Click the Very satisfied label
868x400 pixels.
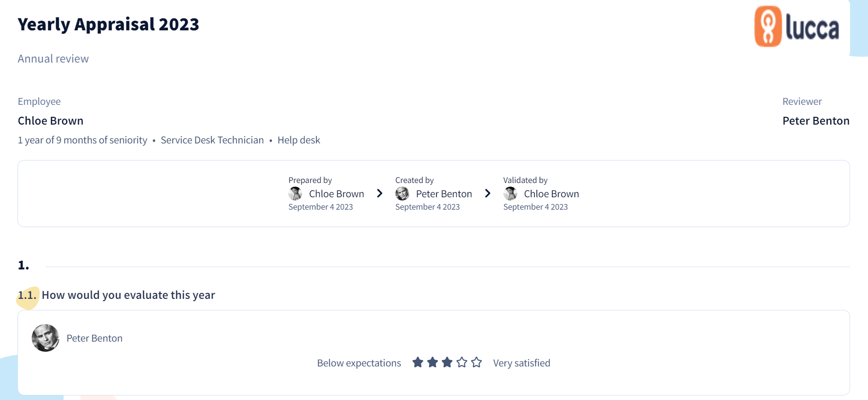(522, 363)
